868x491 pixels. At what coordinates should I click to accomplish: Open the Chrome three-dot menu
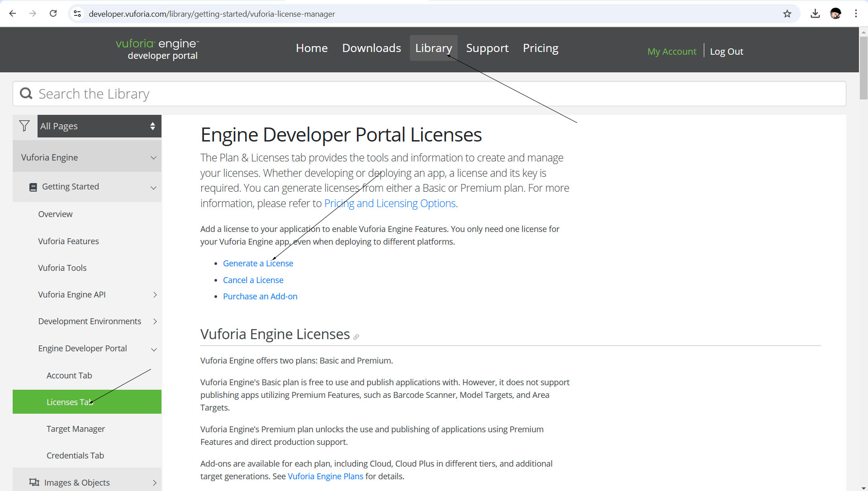[856, 14]
